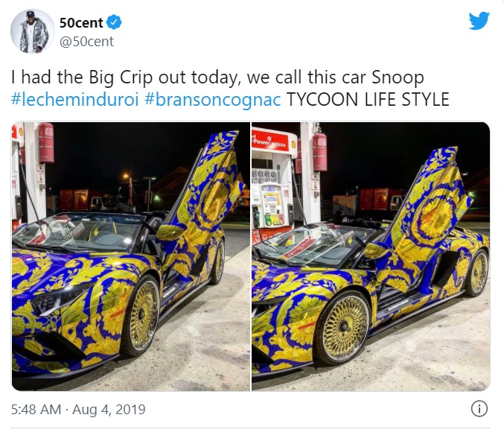
Task: Open the 5:48 AM Aug 4, 2019 timestamp
Action: (x=78, y=410)
